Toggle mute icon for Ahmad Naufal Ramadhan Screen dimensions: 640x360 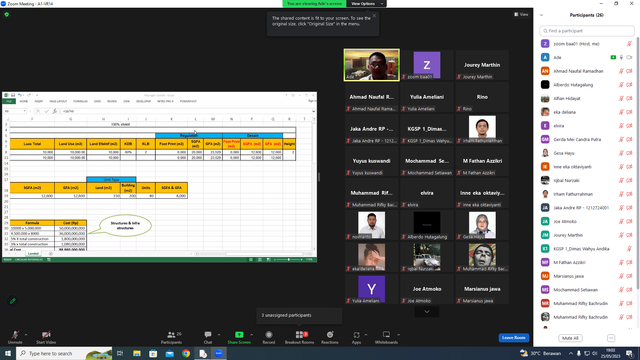pos(621,71)
